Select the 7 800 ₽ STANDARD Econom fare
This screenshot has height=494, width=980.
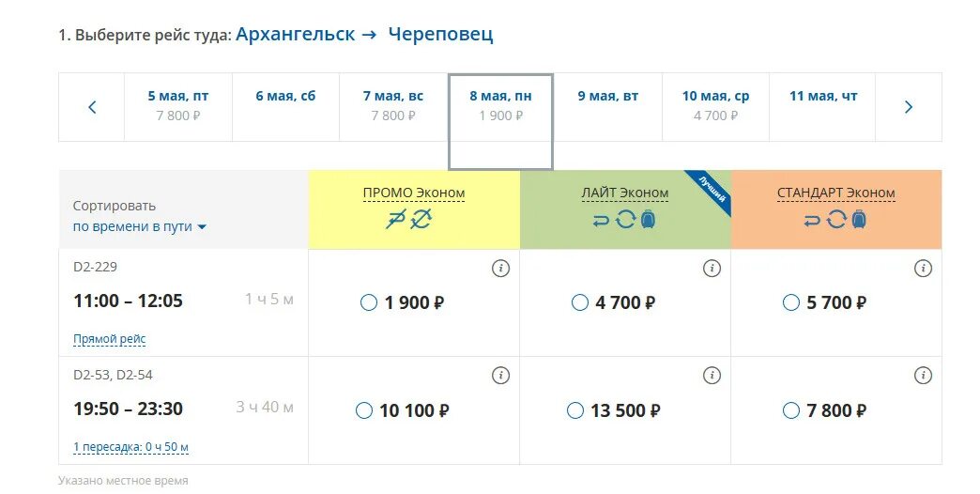791,410
